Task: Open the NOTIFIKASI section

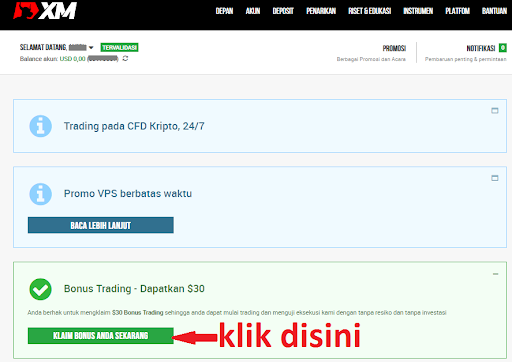Action: point(481,48)
